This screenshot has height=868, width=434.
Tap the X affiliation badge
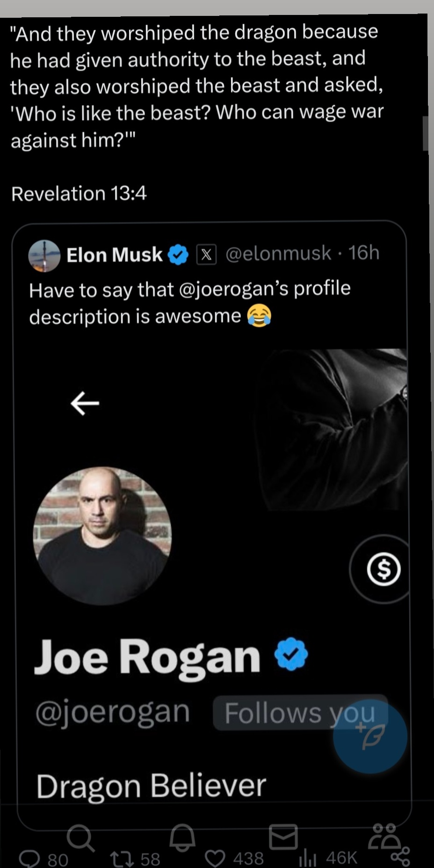[x=206, y=255]
